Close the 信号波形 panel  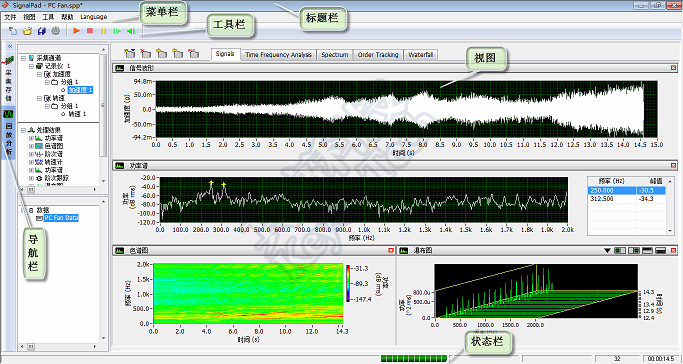pos(673,68)
